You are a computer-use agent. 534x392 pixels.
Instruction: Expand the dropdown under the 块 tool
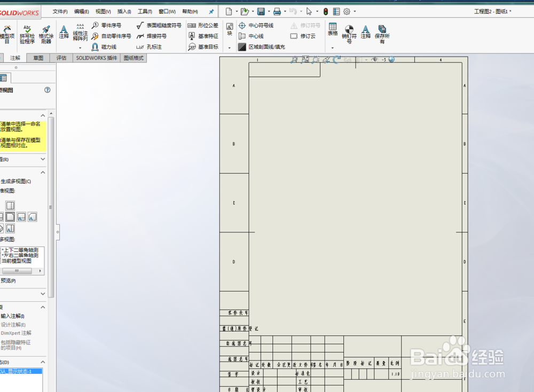coord(230,48)
